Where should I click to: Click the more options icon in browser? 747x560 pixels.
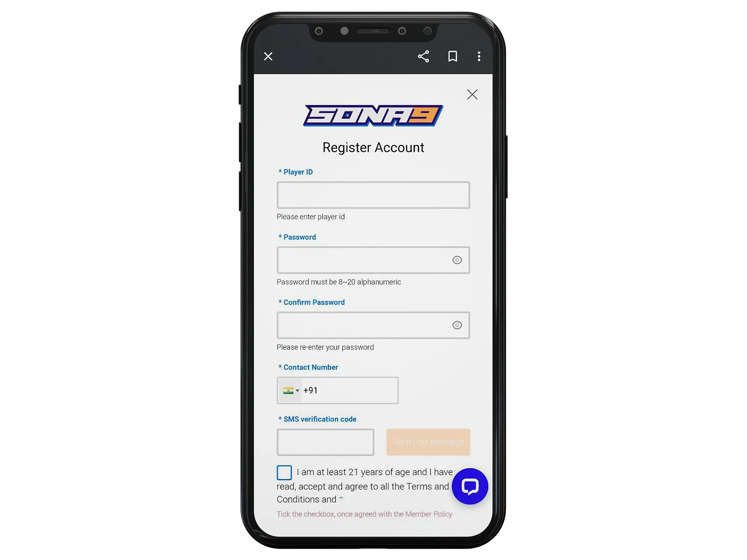point(479,56)
